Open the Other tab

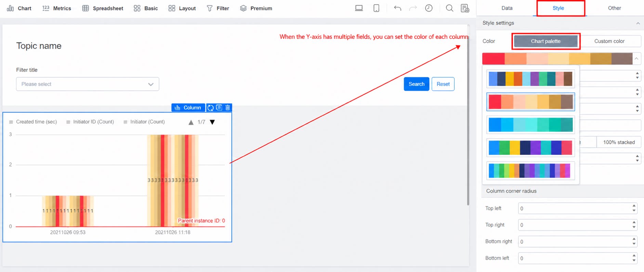(614, 8)
